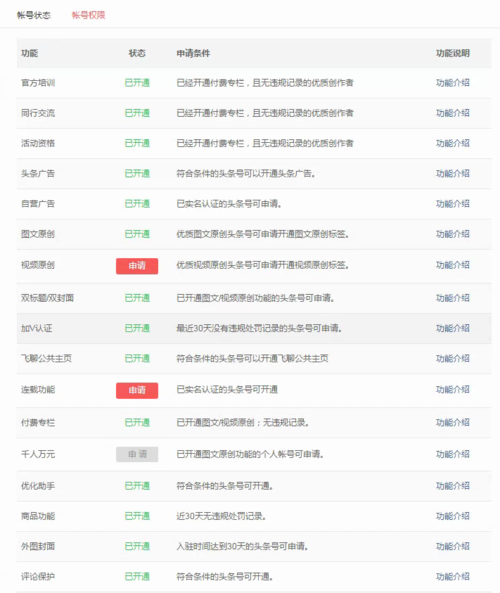Click the 功能说明 column header
Viewport: 500px width, 593px height.
(453, 53)
